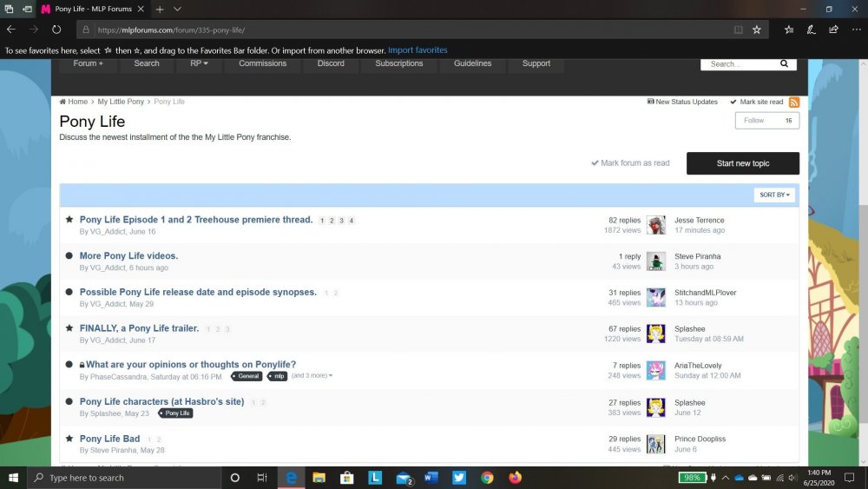
Task: Go back using the browser back arrow
Action: (x=11, y=30)
